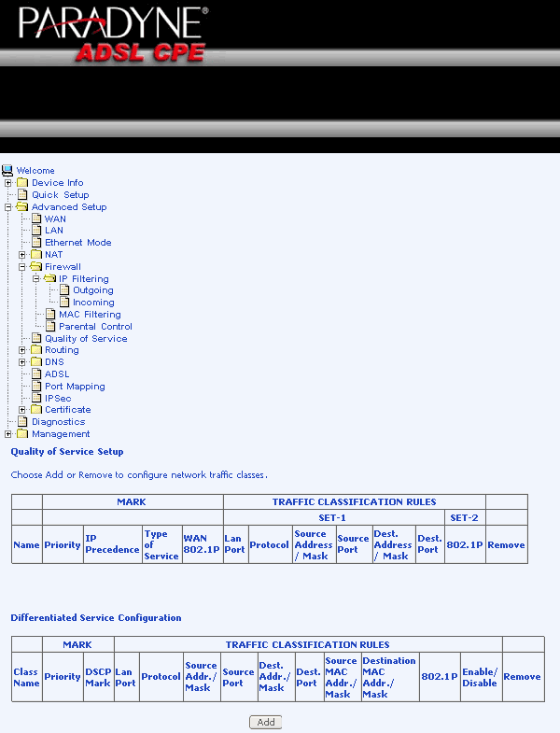560x733 pixels.
Task: Open the NAT menu link
Action: [x=54, y=255]
